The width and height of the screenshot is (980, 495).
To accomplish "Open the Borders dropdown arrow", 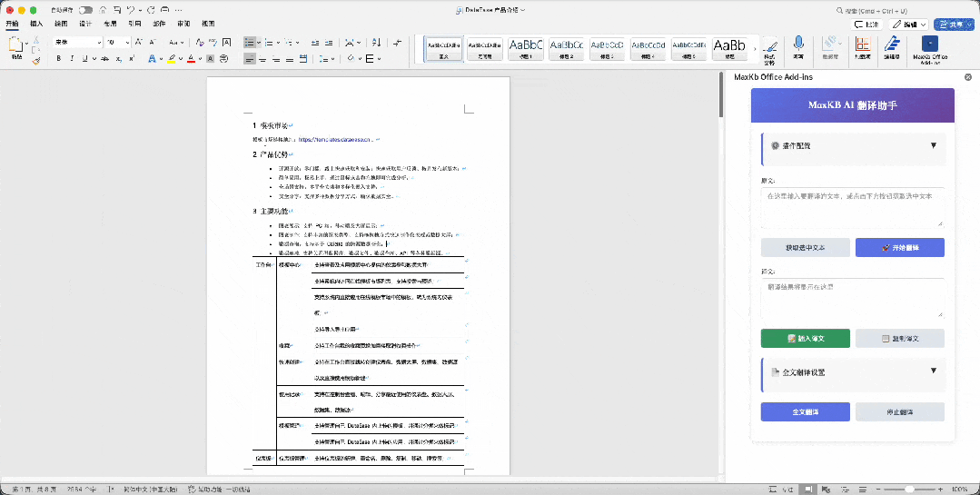I will point(380,59).
